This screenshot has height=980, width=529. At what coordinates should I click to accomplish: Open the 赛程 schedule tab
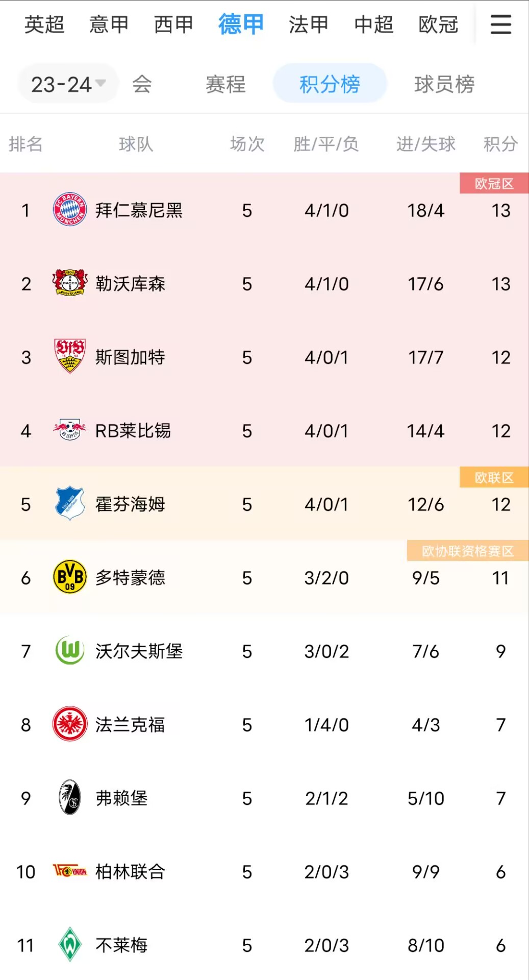tap(225, 84)
